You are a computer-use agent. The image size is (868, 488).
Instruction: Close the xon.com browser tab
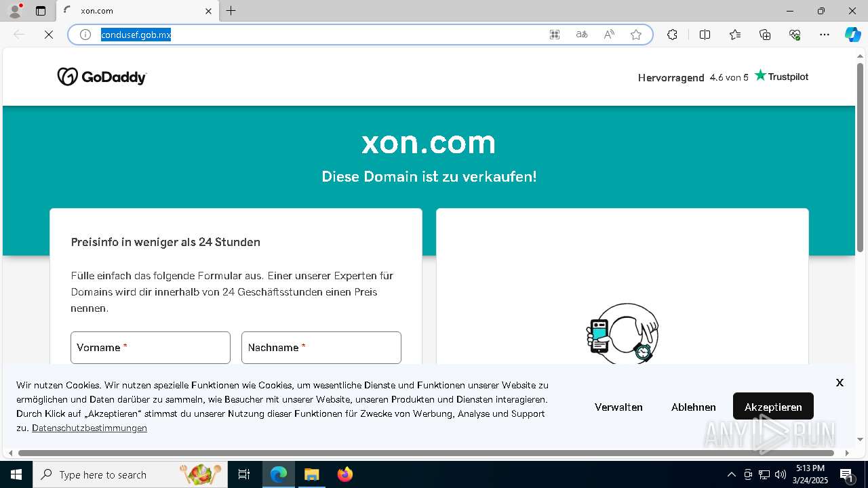(x=208, y=11)
